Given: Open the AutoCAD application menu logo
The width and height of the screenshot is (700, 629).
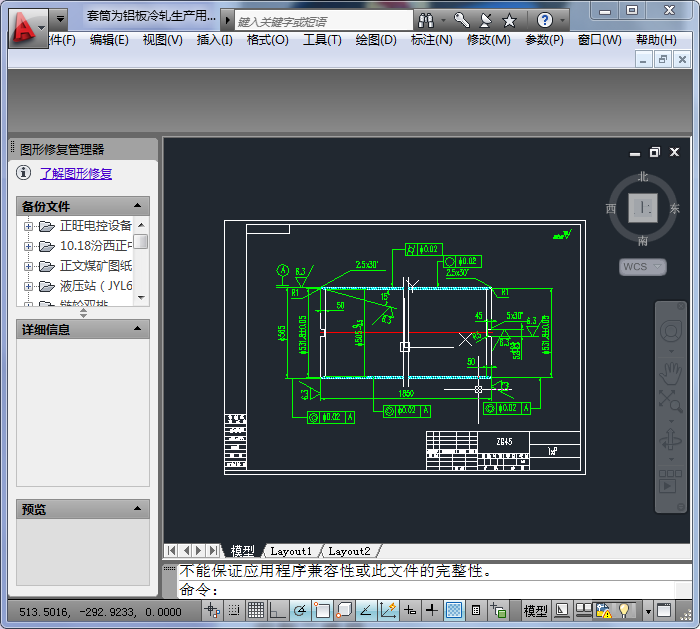Looking at the screenshot, I should point(28,25).
